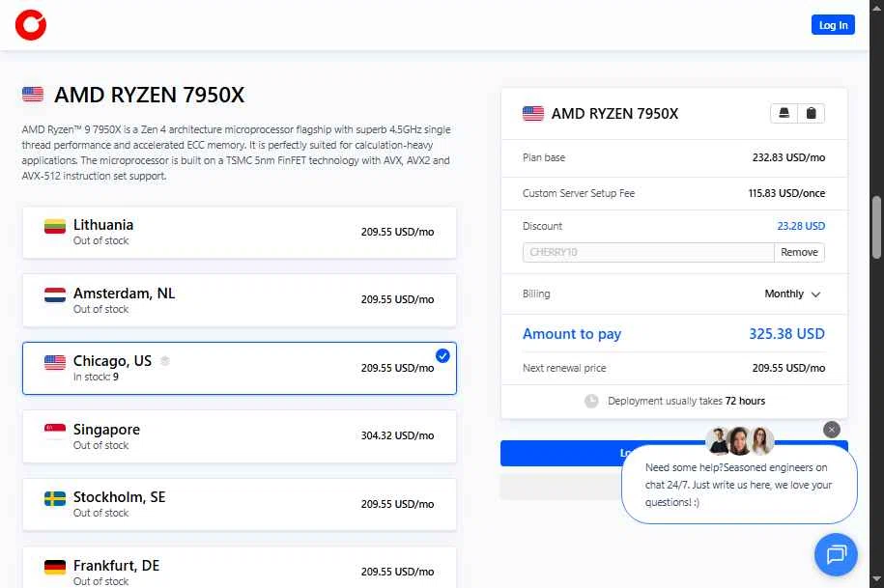This screenshot has height=588, width=884.
Task: Click the red Cherry Servers logo
Action: tap(31, 25)
